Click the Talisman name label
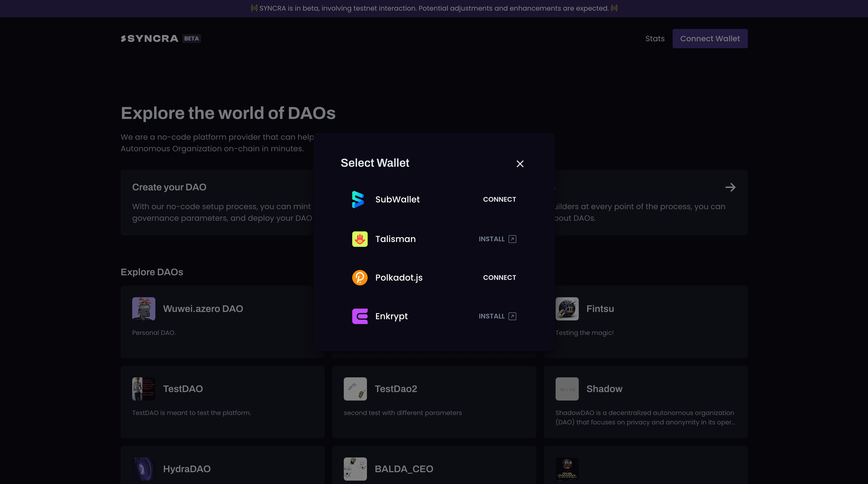 pos(395,239)
